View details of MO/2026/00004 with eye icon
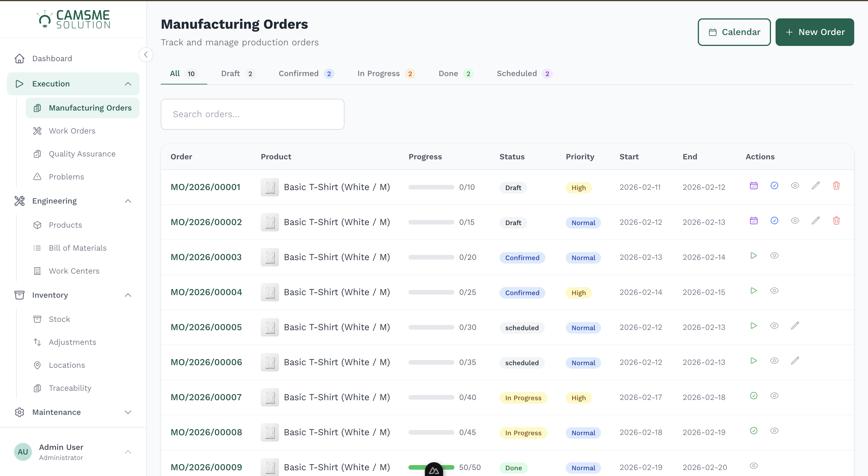The image size is (868, 476). point(774,290)
